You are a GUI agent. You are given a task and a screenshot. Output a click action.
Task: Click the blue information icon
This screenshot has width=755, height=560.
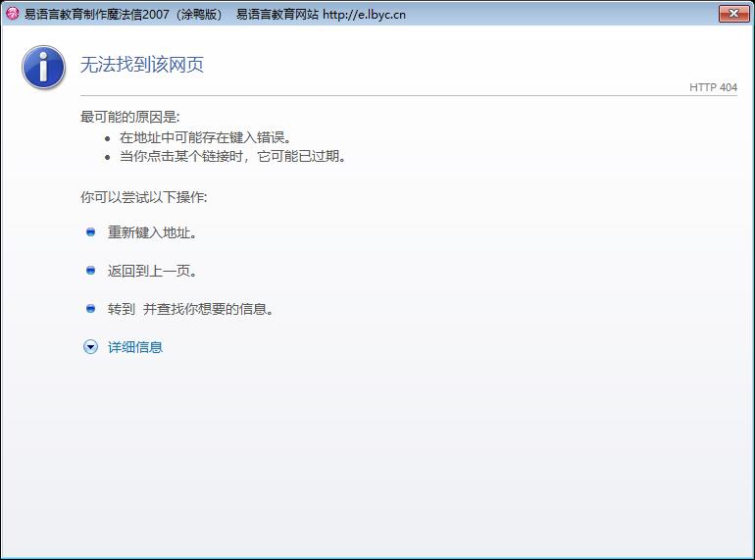pos(43,67)
